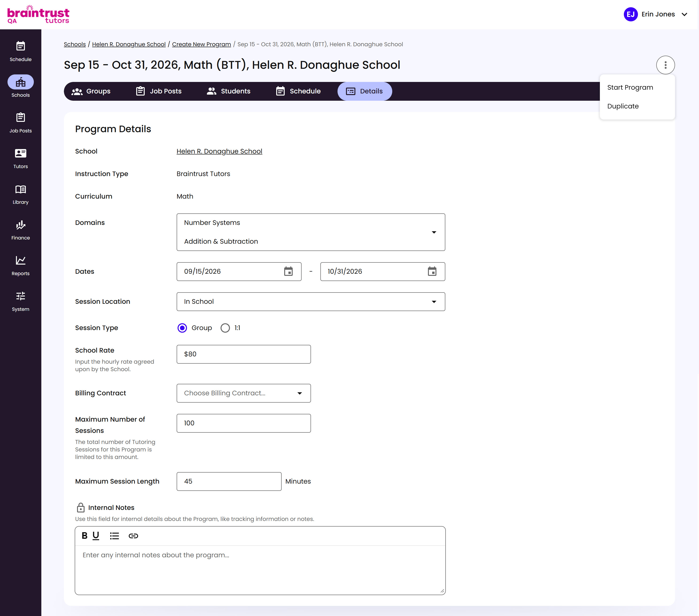Image resolution: width=699 pixels, height=616 pixels.
Task: Open the Session Location dropdown
Action: tap(311, 301)
